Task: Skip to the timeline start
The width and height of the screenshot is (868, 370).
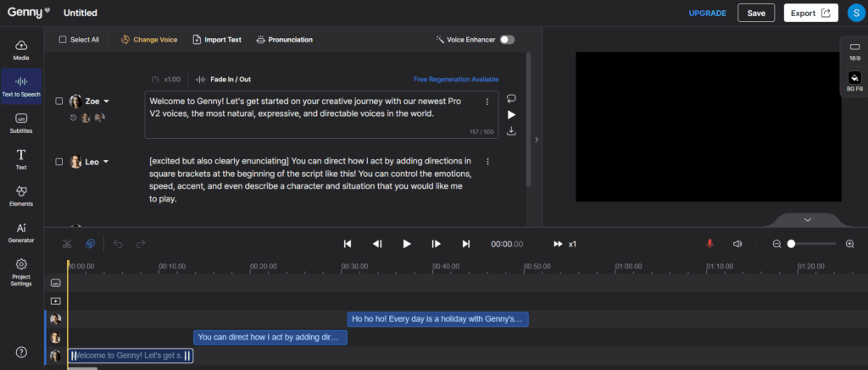Action: pyautogui.click(x=348, y=244)
